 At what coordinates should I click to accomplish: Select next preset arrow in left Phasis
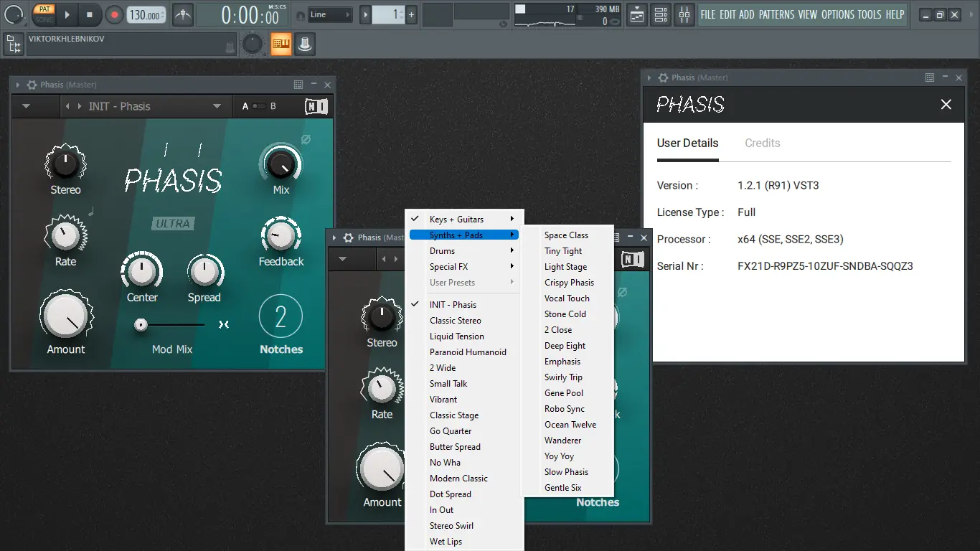click(x=80, y=107)
